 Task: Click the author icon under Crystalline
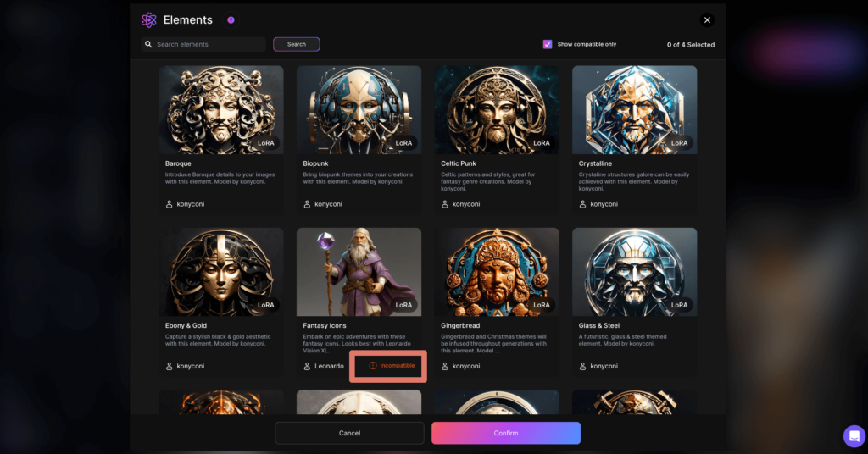pyautogui.click(x=583, y=204)
